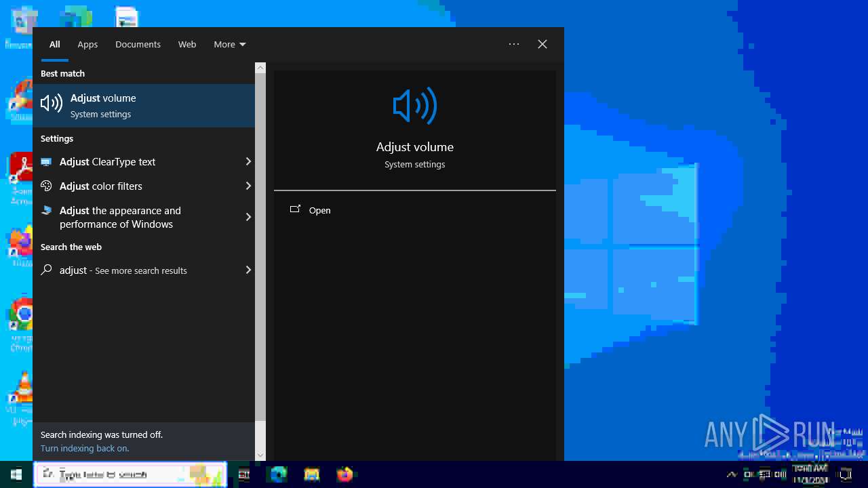Open File Explorer from the taskbar
The height and width of the screenshot is (488, 868).
pos(312,474)
